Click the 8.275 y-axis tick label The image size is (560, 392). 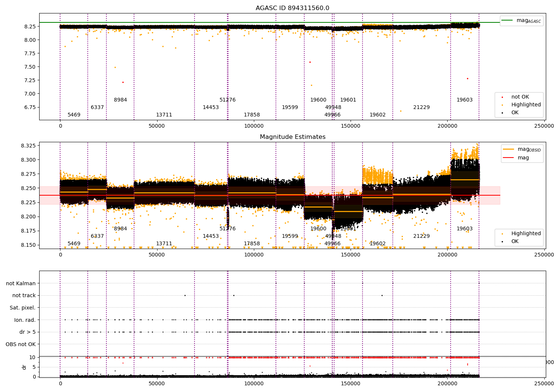(x=28, y=174)
